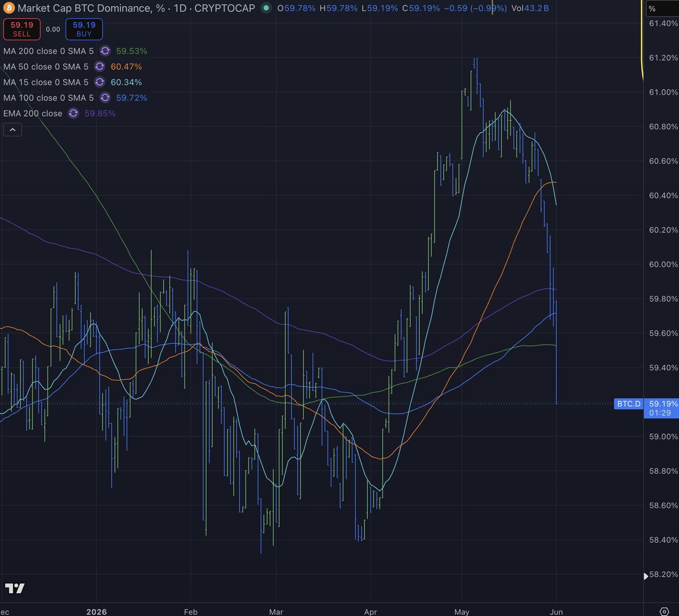Click the 61.00% price scale label
Screen dimensions: 679x616
[x=663, y=92]
